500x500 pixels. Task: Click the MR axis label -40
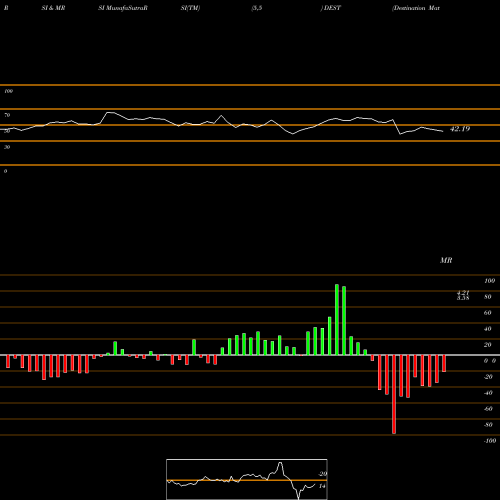pos(488,393)
